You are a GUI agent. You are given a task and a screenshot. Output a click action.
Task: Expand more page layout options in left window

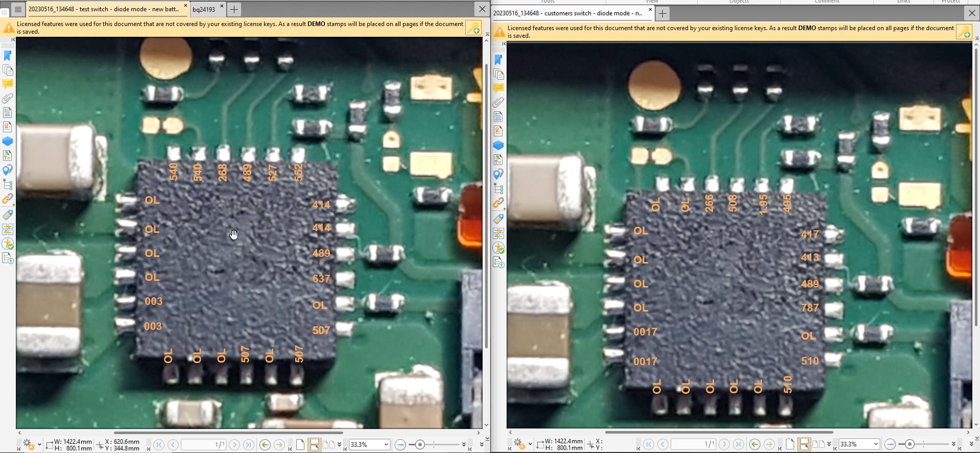click(339, 445)
